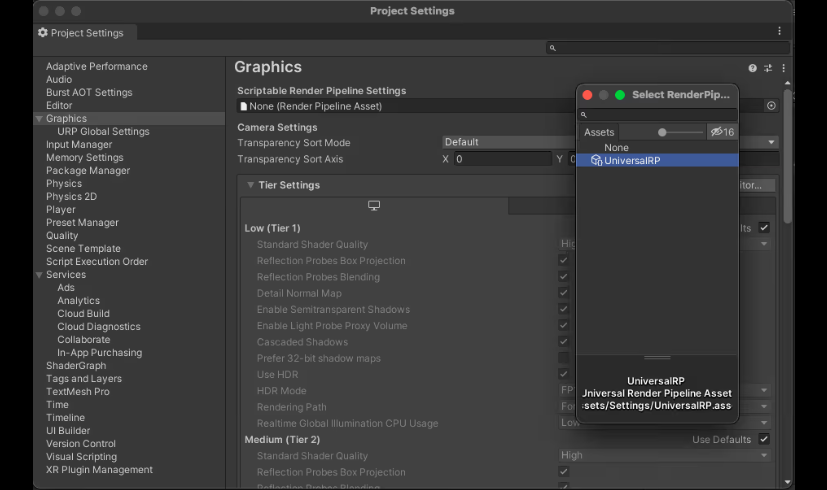Image resolution: width=827 pixels, height=490 pixels.
Task: Open Package Manager settings
Action: tap(88, 170)
